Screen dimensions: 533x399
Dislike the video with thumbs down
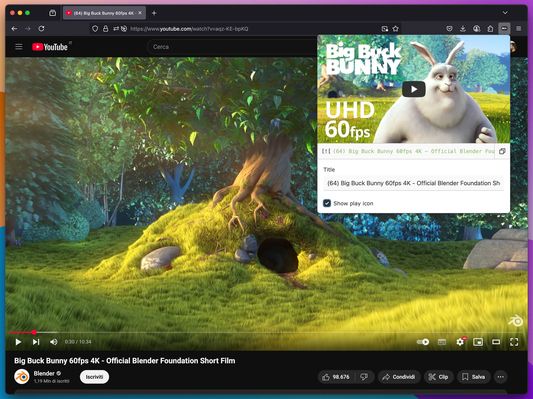[364, 377]
